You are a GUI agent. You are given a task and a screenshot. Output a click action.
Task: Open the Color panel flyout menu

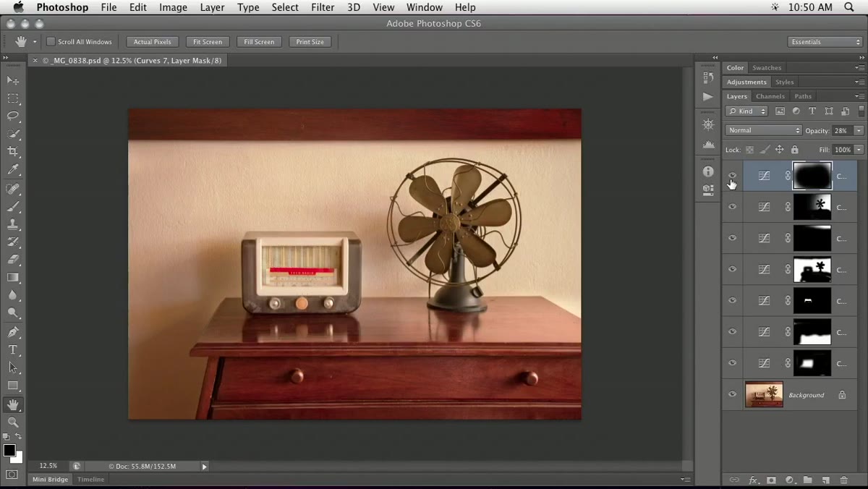point(859,68)
